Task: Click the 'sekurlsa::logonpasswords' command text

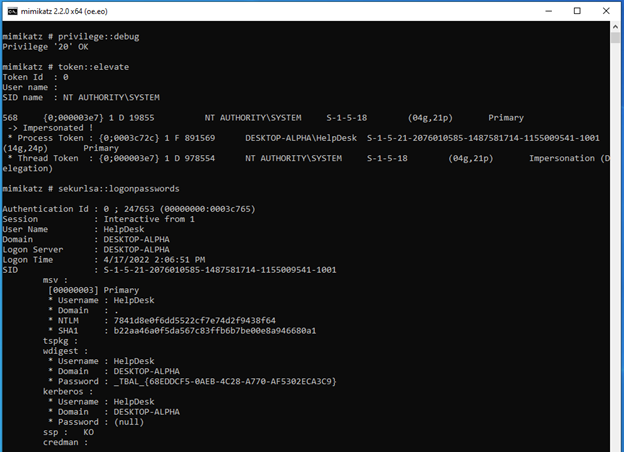Action: 119,189
